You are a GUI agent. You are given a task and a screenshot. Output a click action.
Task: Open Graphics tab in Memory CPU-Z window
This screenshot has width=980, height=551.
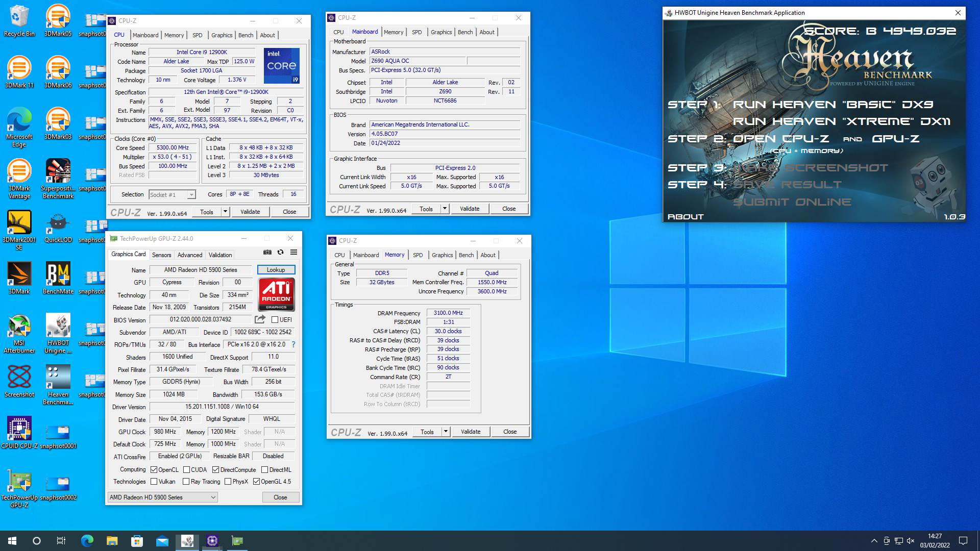[x=442, y=255]
